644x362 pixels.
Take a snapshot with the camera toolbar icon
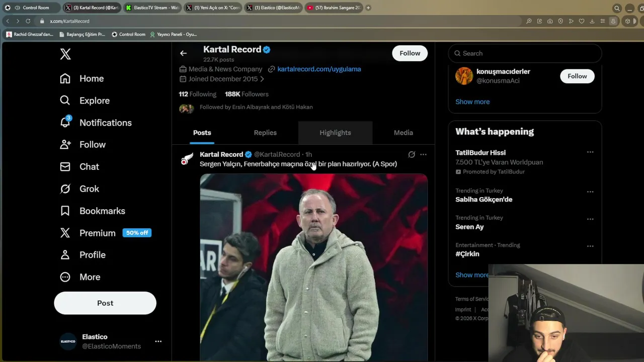click(550, 21)
